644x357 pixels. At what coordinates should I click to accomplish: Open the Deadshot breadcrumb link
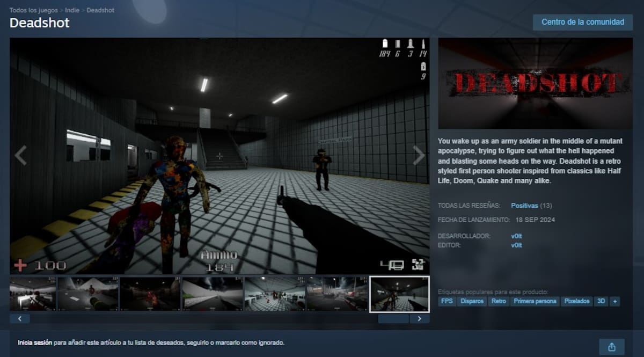coord(100,10)
